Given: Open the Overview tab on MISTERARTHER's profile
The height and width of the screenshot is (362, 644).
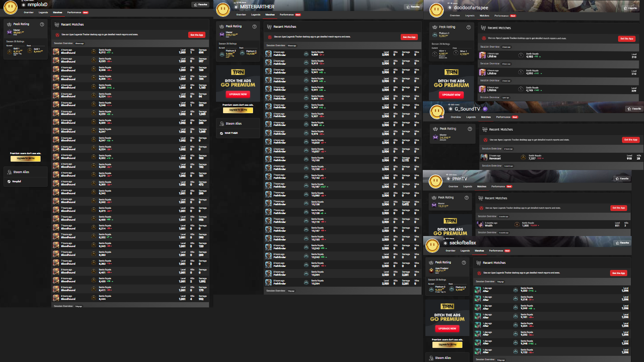Looking at the screenshot, I should [x=241, y=15].
